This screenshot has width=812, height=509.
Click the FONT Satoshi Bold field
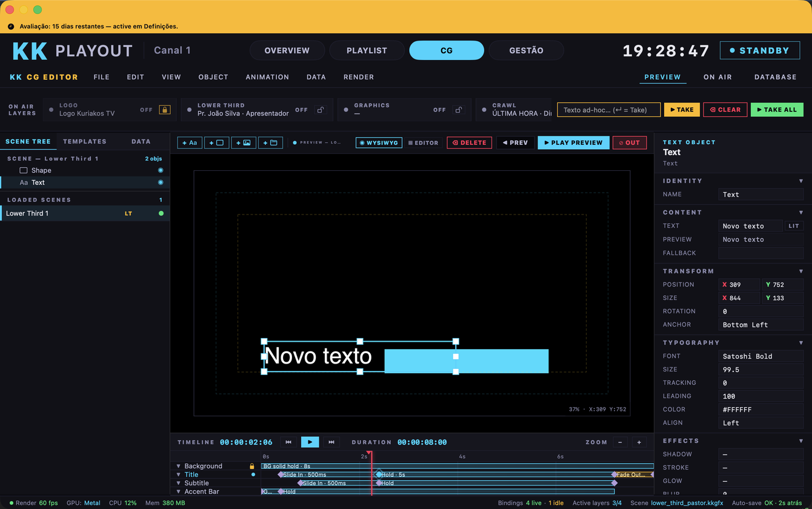point(761,356)
